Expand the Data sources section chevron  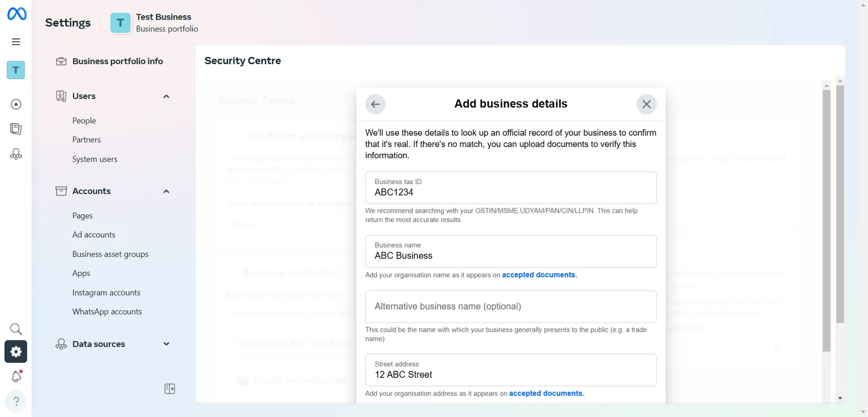(167, 344)
